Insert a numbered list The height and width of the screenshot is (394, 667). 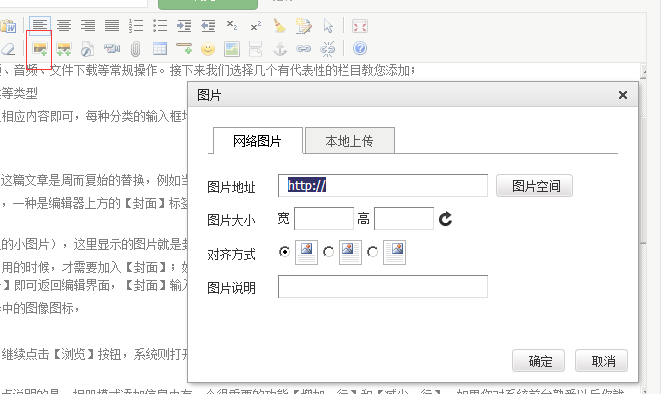click(136, 26)
